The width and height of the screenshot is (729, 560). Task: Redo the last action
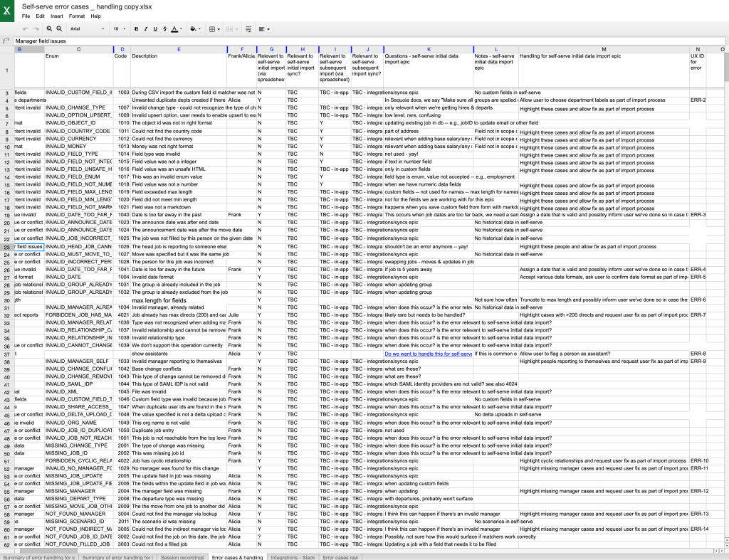tap(37, 29)
